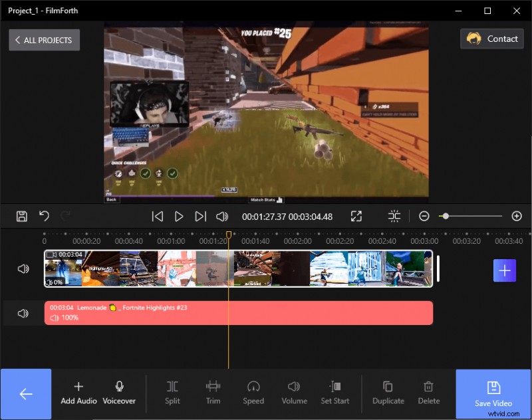Go back to ALL PROJECTS
Viewport: 532px width, 420px height.
click(43, 40)
